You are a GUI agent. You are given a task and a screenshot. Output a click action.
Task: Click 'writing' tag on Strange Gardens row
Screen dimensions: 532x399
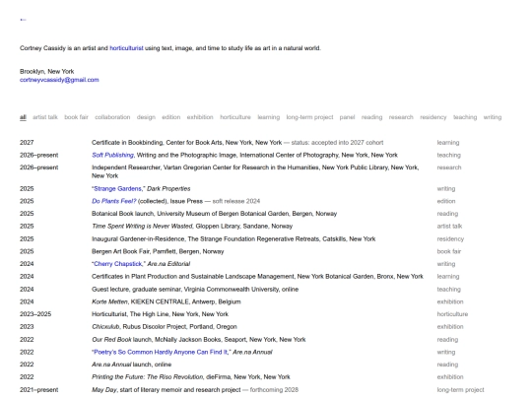pyautogui.click(x=446, y=188)
